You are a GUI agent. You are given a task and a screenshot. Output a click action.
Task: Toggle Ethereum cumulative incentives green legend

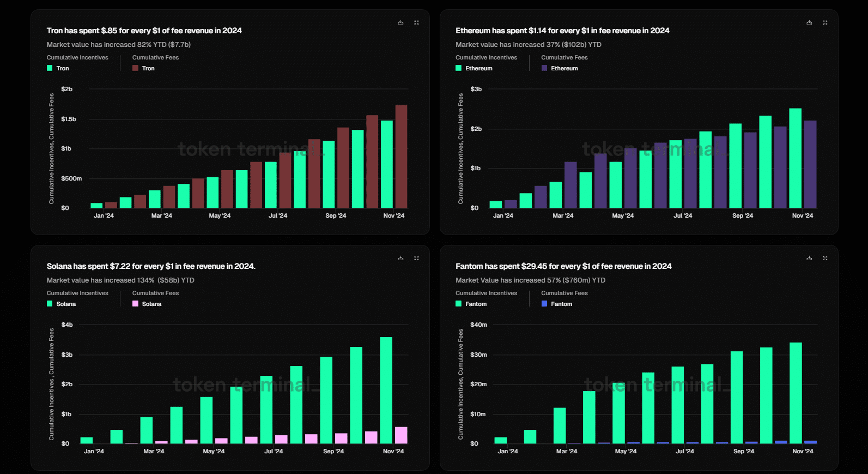tap(474, 68)
